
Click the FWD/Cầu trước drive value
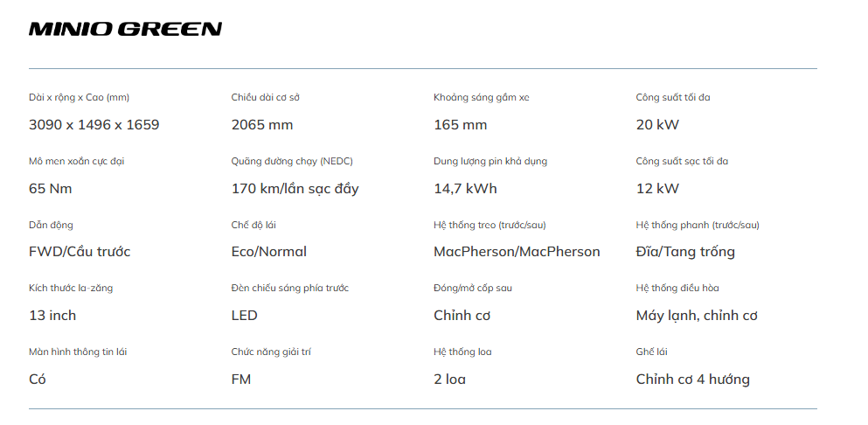80,252
